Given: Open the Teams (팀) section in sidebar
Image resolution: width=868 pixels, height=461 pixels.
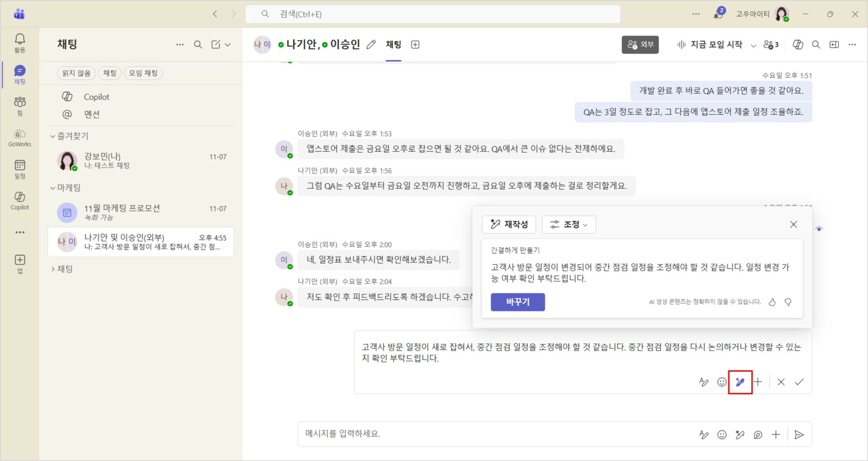Looking at the screenshot, I should click(20, 105).
